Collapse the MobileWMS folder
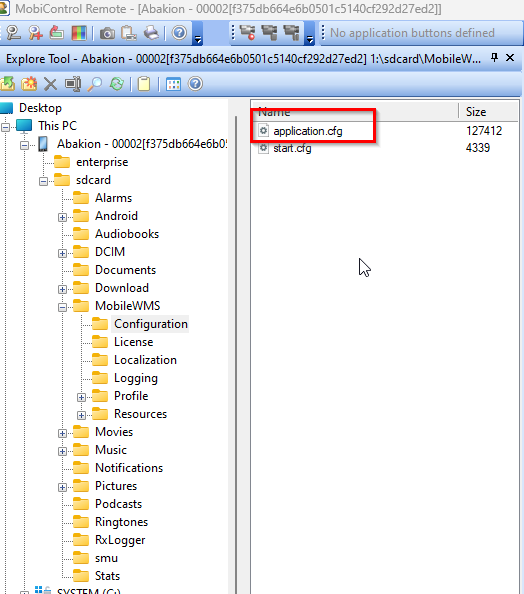This screenshot has height=594, width=524. click(x=63, y=308)
